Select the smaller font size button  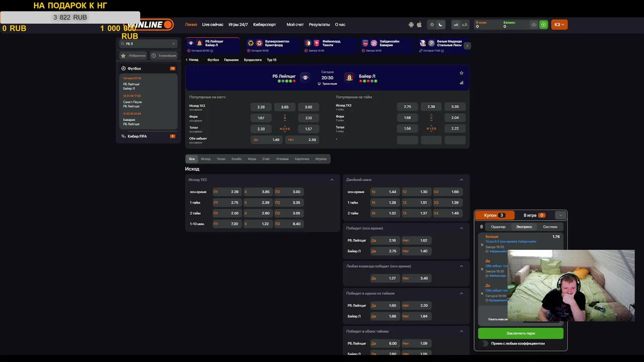pyautogui.click(x=456, y=25)
